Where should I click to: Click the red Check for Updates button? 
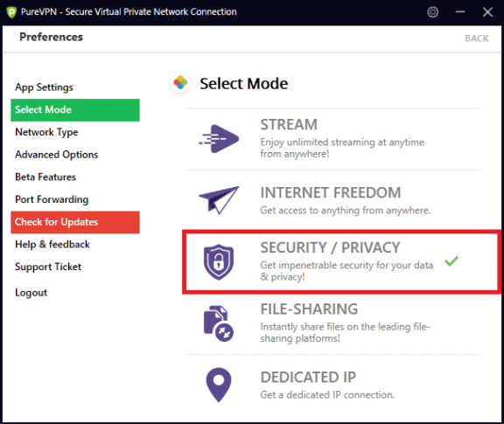(x=75, y=222)
